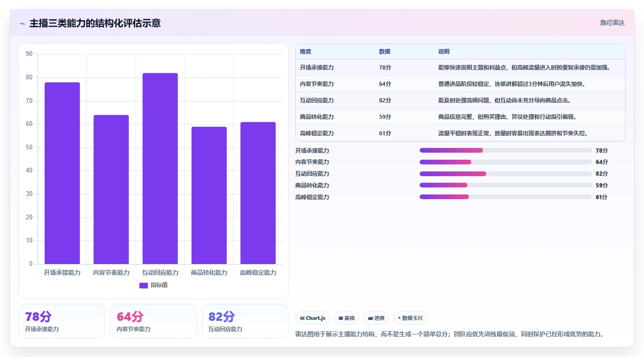This screenshot has width=644, height=357.
Task: Click the 进度 tag chip
Action: point(376,318)
